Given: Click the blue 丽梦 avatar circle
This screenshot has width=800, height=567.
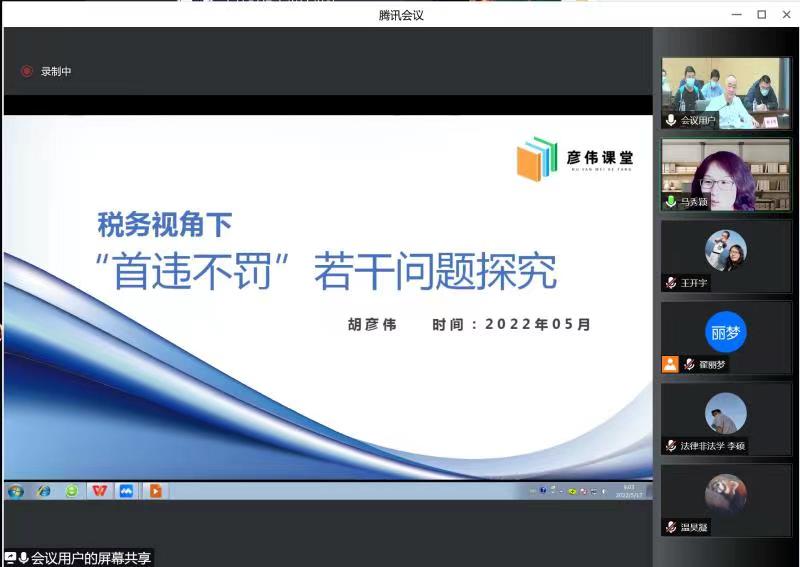Looking at the screenshot, I should point(725,332).
